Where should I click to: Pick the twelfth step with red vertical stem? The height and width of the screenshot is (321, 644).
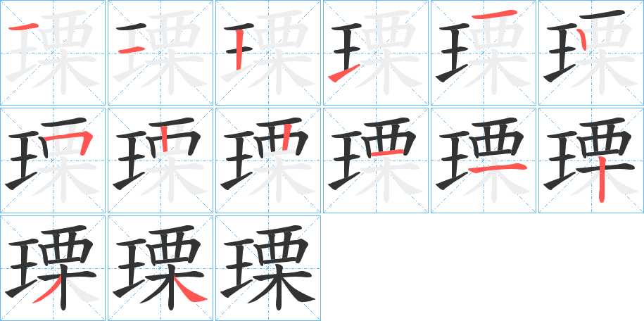click(591, 160)
